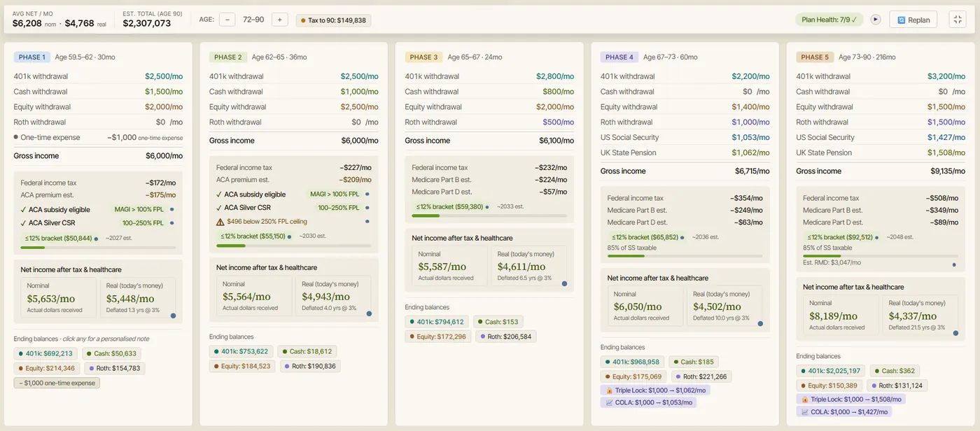The height and width of the screenshot is (431, 980).
Task: Open the 401k: $753,622 balance chip
Action: click(241, 351)
